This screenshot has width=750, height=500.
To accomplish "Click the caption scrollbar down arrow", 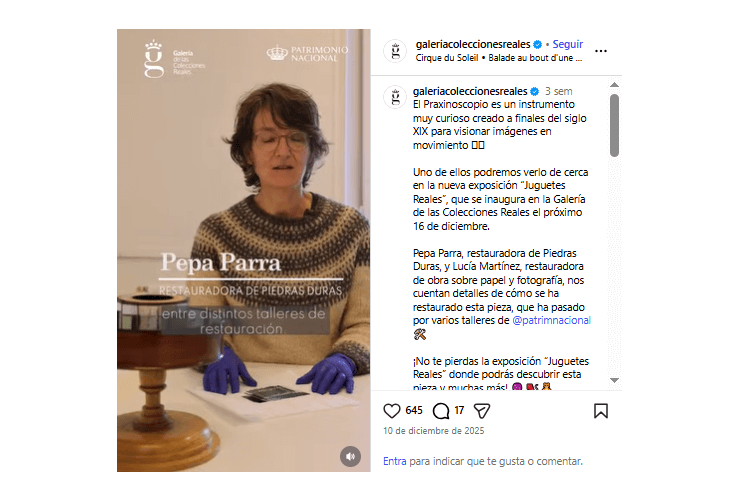I will [615, 380].
